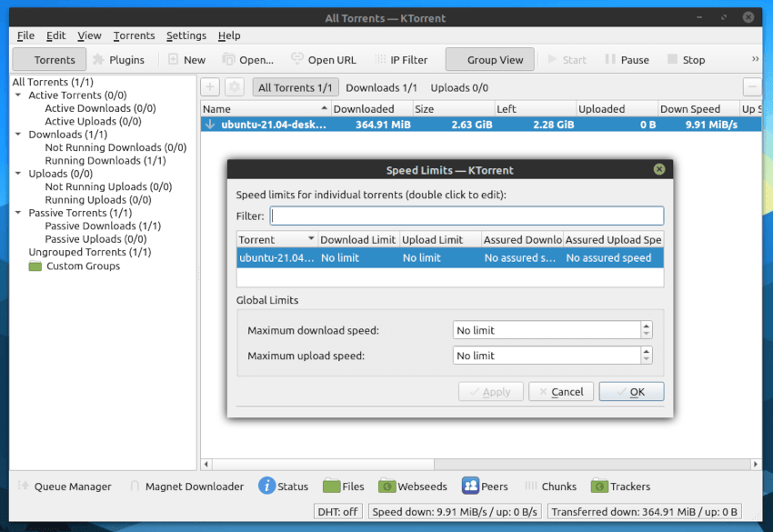Toggle the Group View button

coord(488,60)
